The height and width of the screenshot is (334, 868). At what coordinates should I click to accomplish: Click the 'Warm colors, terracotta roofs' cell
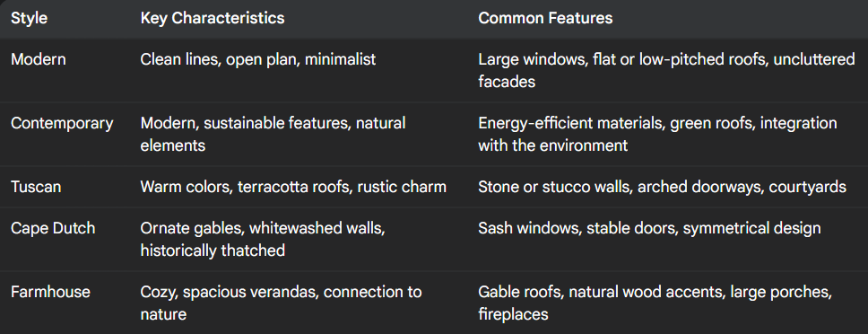click(x=293, y=187)
